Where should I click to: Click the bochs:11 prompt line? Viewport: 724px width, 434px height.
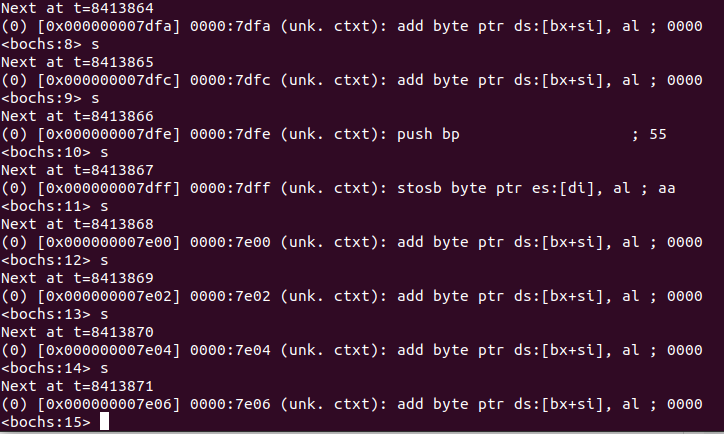coord(54,206)
